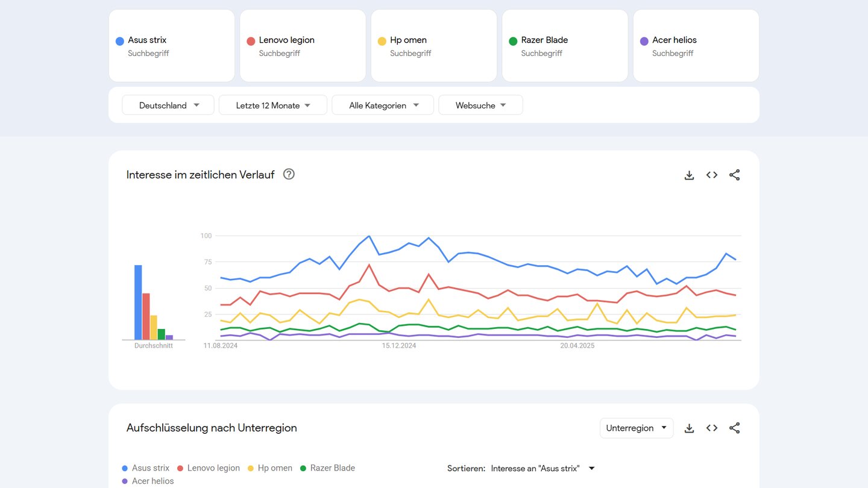Open embed code for Unterregion breakdown

712,428
